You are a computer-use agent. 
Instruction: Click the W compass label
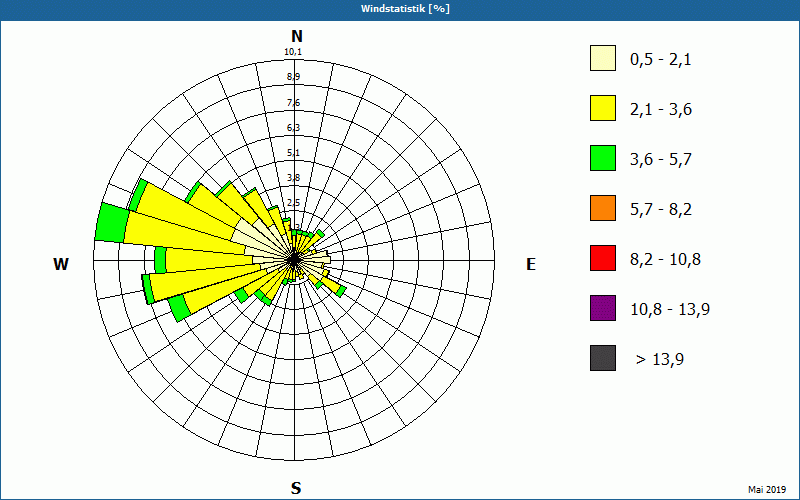(61, 264)
